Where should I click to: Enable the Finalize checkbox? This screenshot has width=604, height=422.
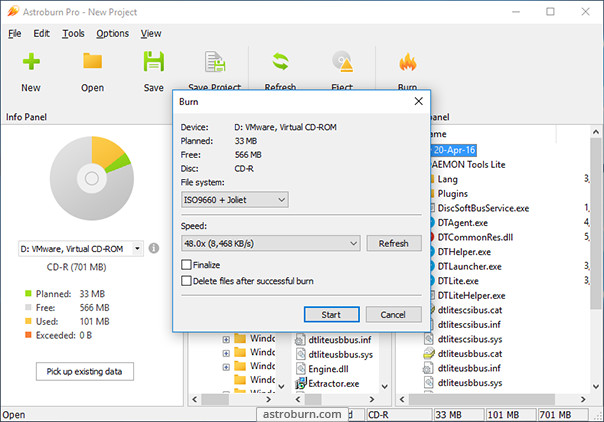(x=187, y=265)
